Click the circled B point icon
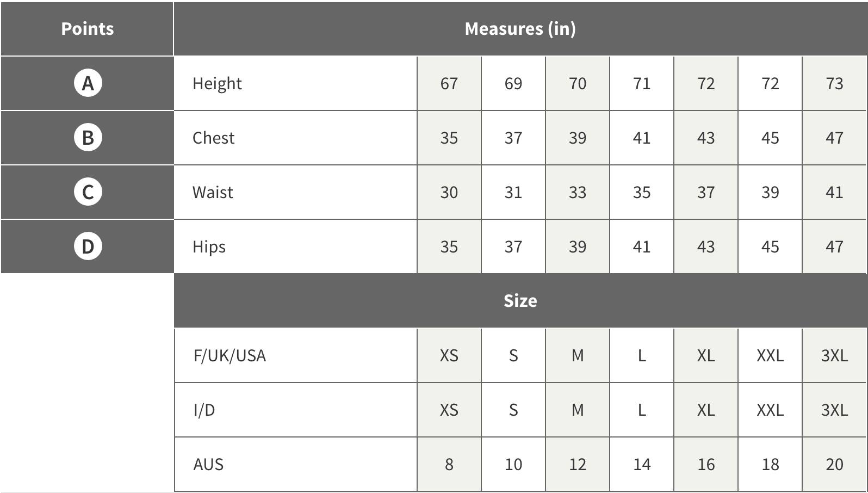 (x=88, y=138)
